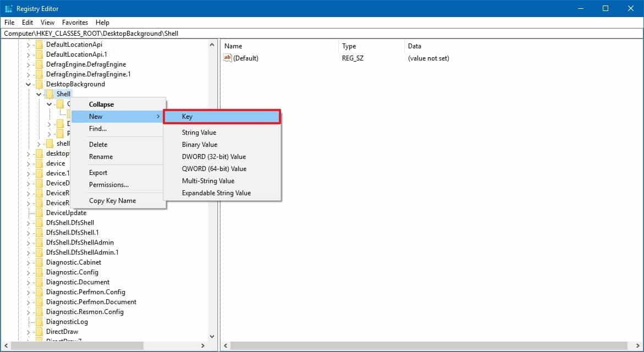The image size is (644, 352).
Task: Open the Help menu
Action: [x=102, y=23]
